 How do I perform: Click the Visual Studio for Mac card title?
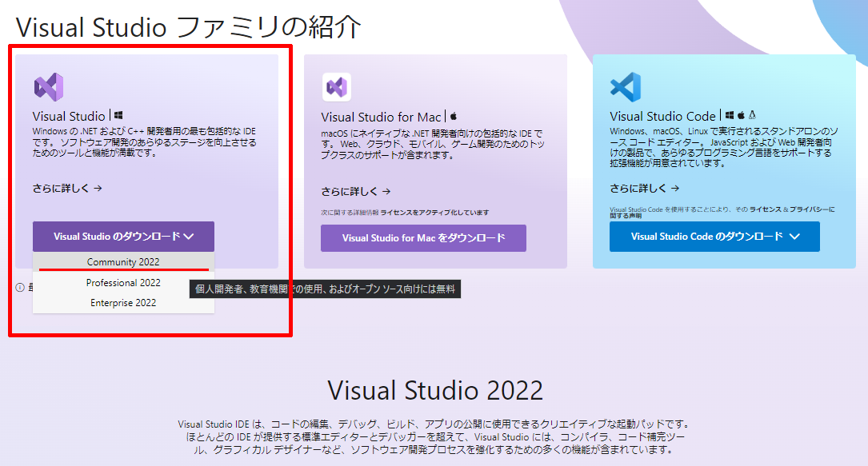tap(381, 117)
